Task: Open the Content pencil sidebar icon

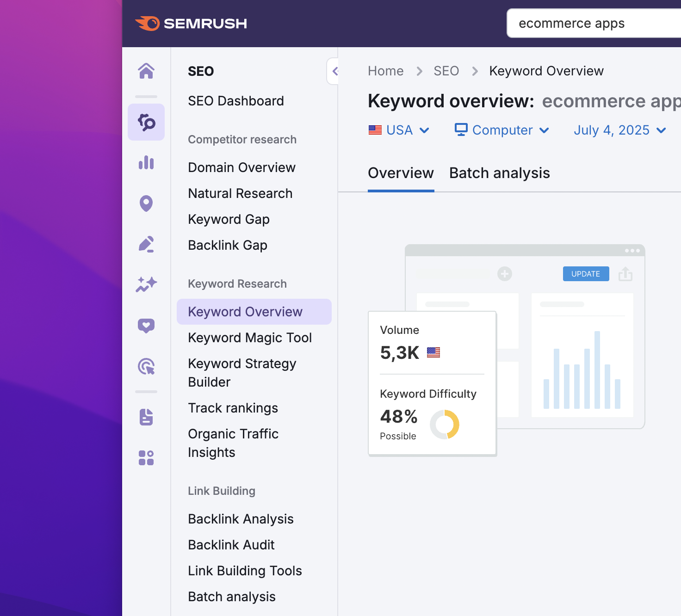Action: (146, 244)
